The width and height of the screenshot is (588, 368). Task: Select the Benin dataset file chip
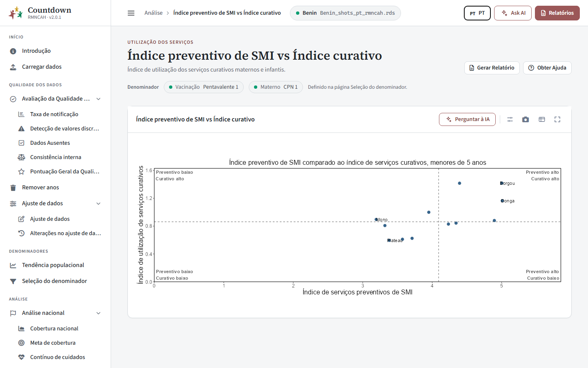(345, 13)
